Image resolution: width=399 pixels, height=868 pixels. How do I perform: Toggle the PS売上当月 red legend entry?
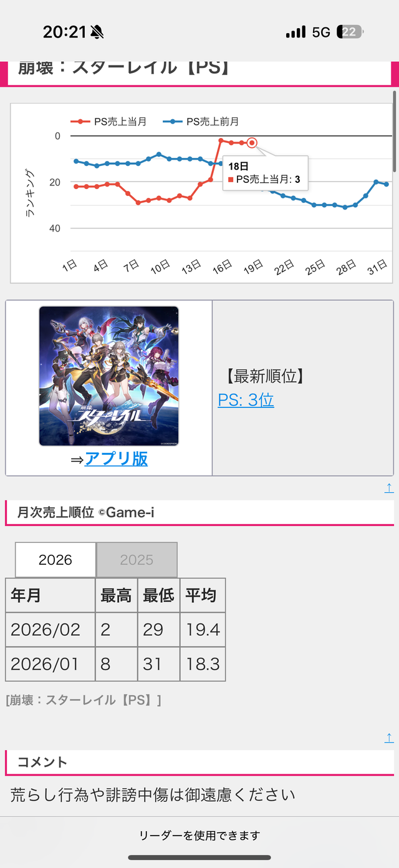[108, 122]
